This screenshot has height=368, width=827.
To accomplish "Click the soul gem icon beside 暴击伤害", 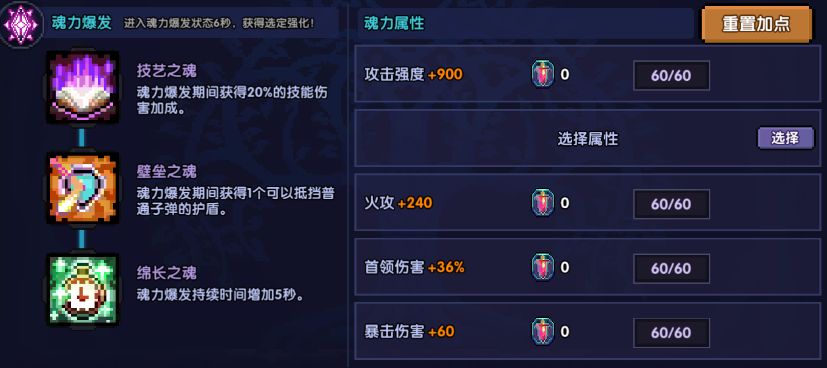I will pos(542,332).
